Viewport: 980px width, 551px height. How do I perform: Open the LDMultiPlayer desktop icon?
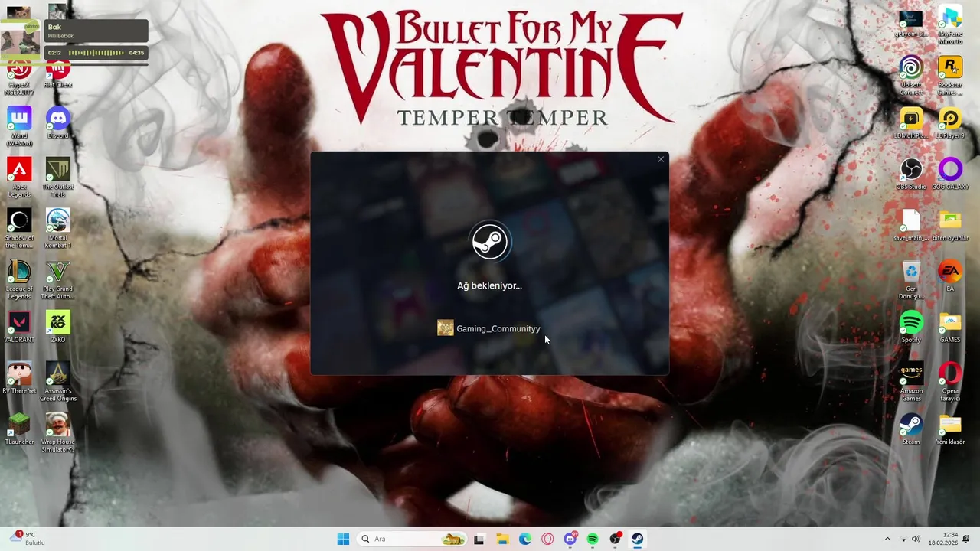(911, 122)
